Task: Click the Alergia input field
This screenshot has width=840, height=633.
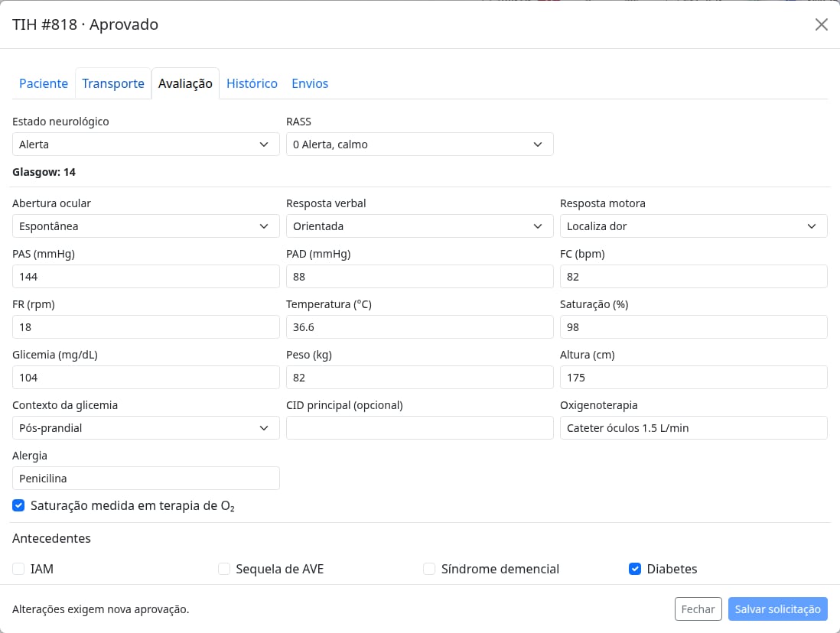Action: point(145,479)
